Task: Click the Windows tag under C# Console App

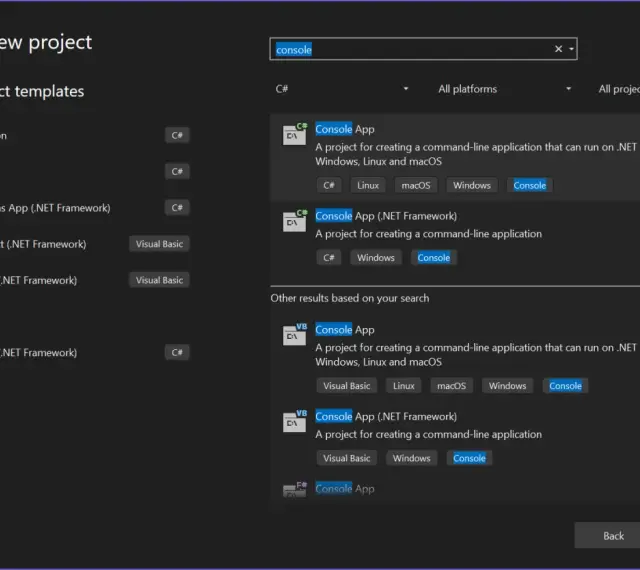Action: (x=471, y=185)
